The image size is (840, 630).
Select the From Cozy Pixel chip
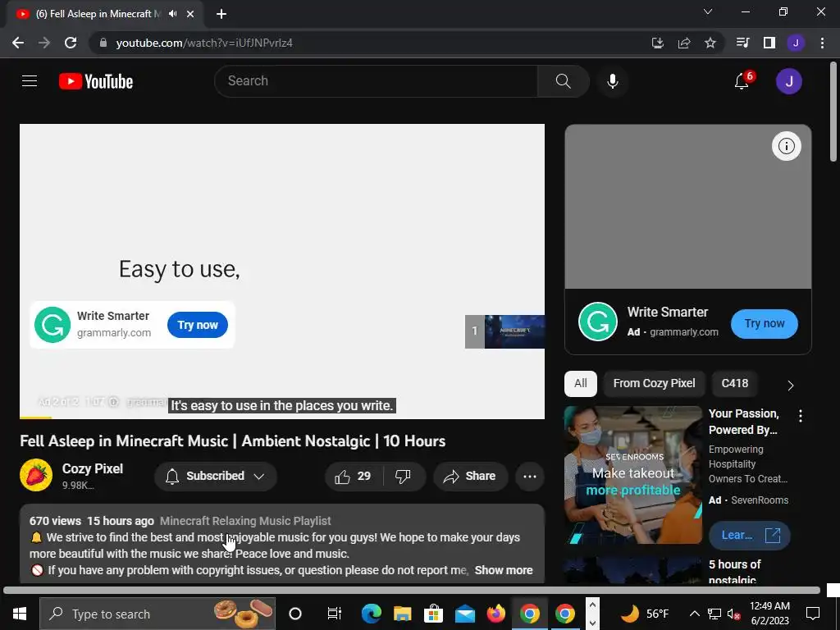click(654, 384)
